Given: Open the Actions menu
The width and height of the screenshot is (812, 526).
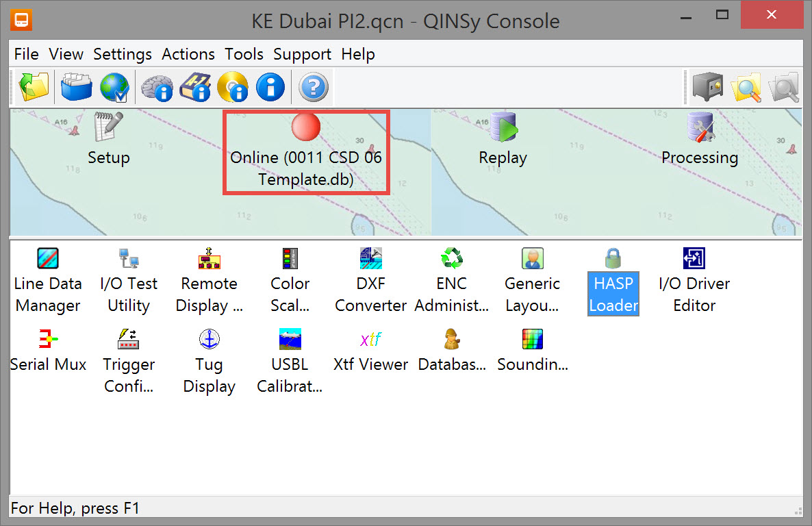Looking at the screenshot, I should point(188,54).
